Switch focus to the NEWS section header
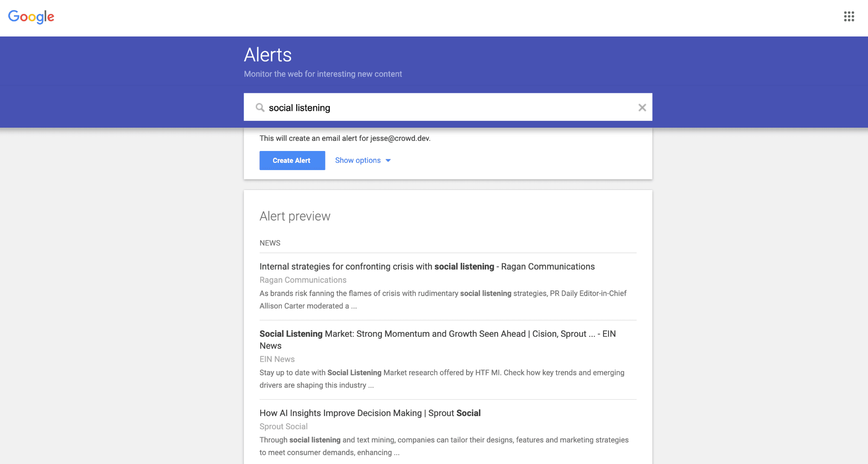The height and width of the screenshot is (464, 868). 270,243
